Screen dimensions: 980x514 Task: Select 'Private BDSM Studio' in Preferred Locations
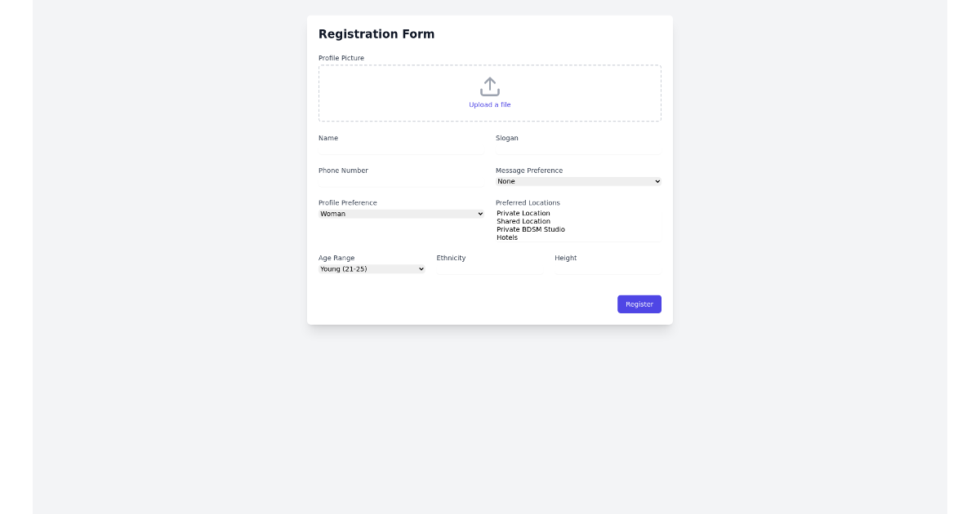[x=531, y=229]
